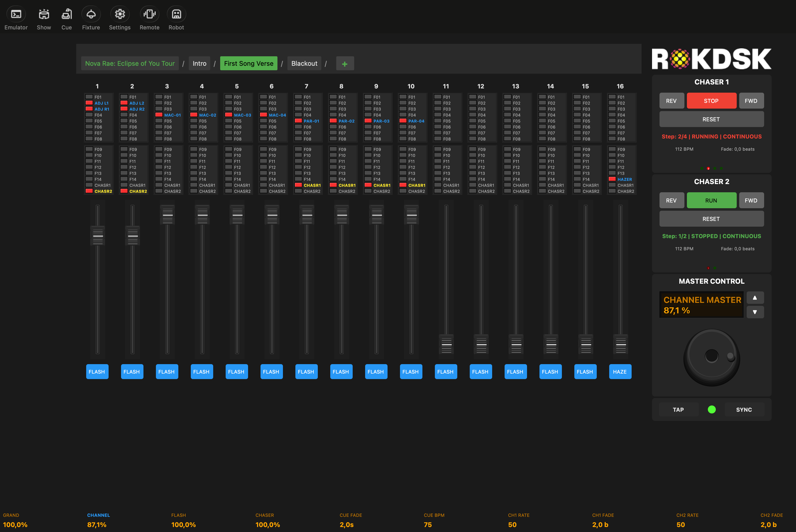
Task: Select the First Song Verse cue tab
Action: click(249, 64)
